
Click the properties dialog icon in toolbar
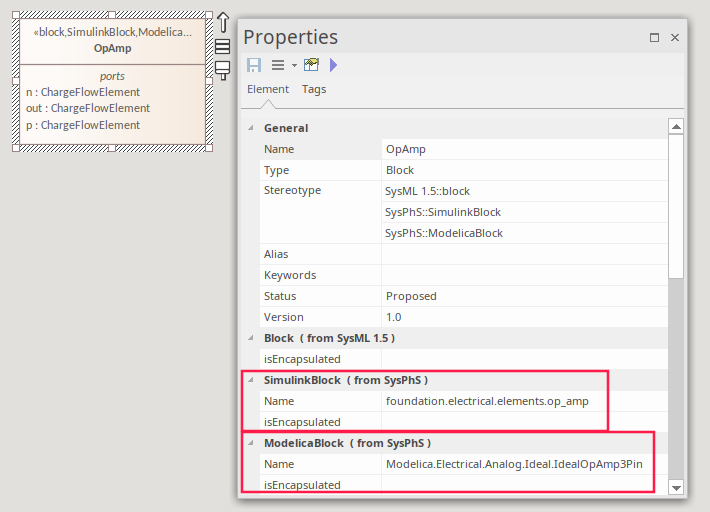click(312, 65)
